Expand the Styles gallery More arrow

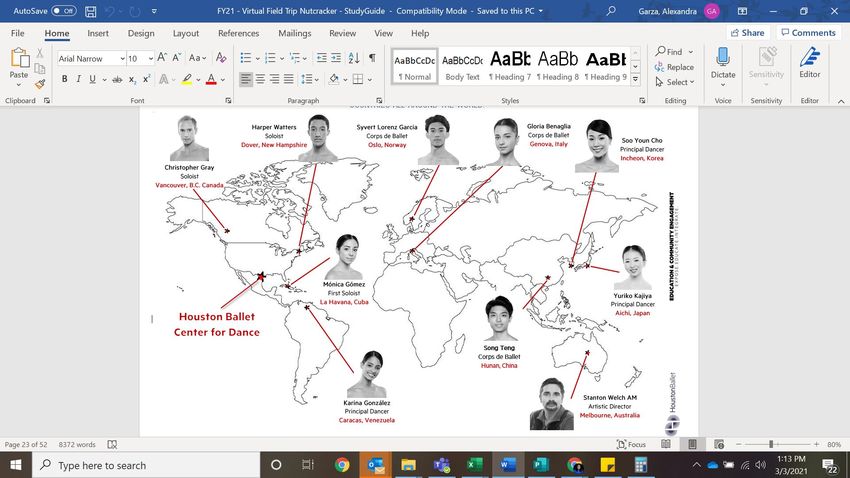[x=635, y=80]
